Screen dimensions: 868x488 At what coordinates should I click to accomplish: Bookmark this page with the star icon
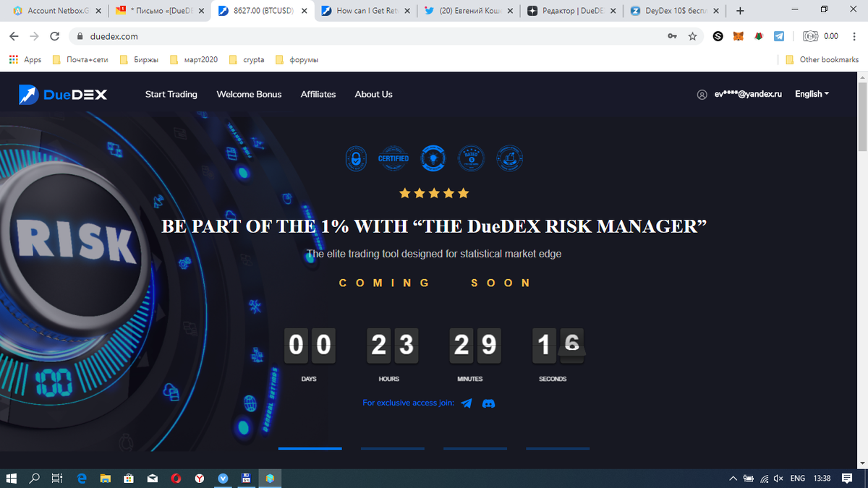click(x=692, y=36)
